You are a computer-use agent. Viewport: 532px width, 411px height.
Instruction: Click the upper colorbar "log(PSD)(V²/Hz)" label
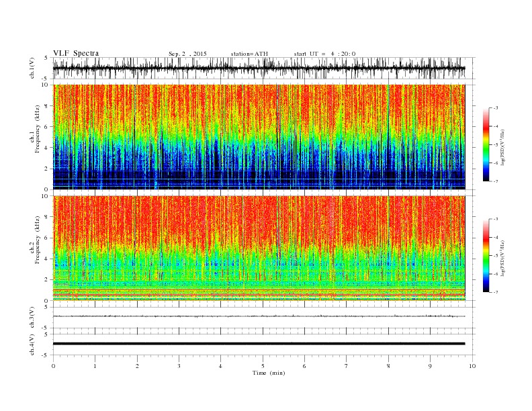click(502, 147)
